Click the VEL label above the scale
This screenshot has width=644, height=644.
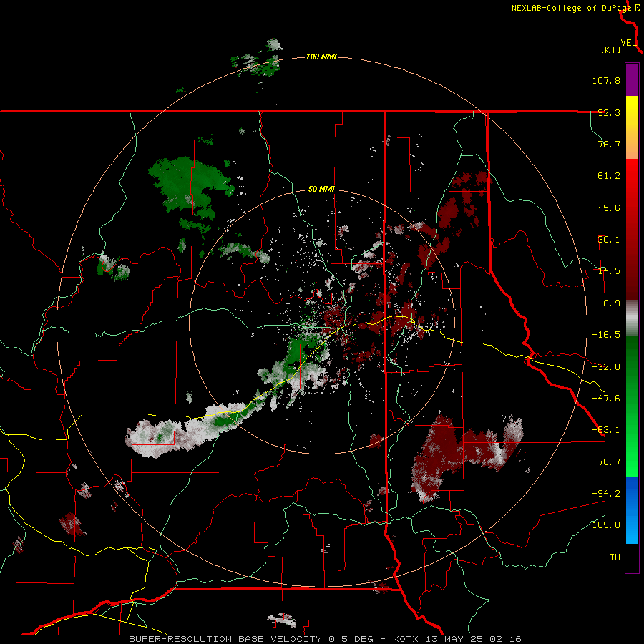tap(628, 43)
